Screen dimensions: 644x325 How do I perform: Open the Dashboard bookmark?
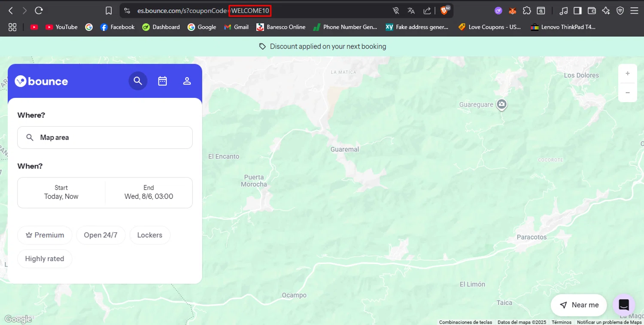[161, 27]
